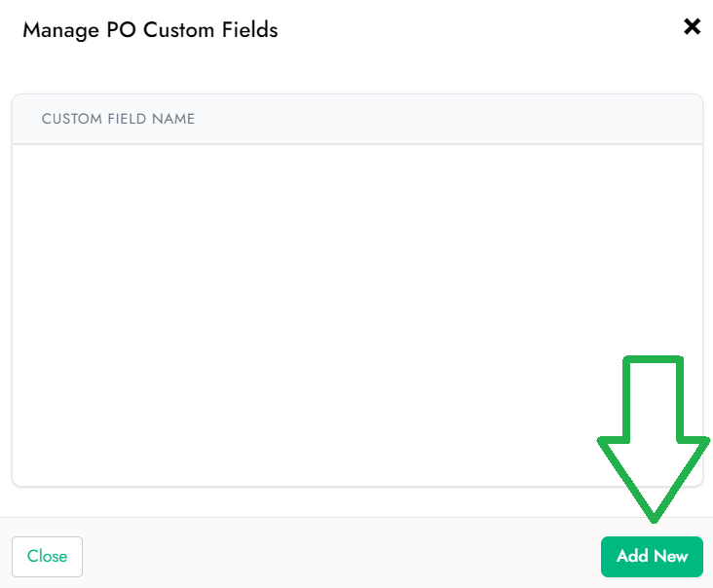
Task: Click the X icon to dismiss dialog
Action: click(x=692, y=26)
